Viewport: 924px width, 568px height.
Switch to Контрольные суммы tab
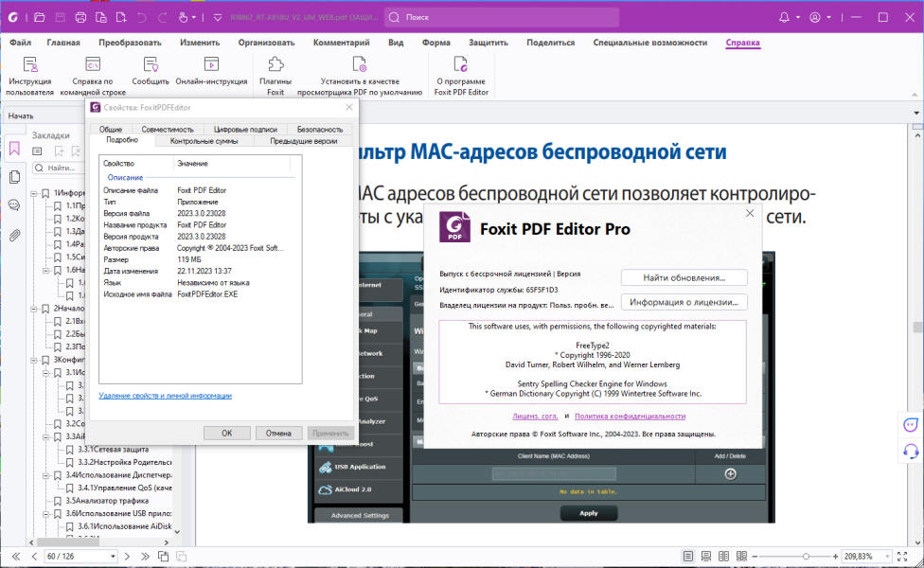(x=204, y=141)
